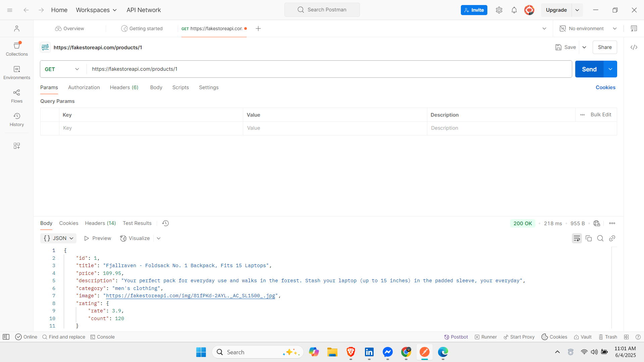Open the notifications bell icon
This screenshot has height=362, width=644.
pos(514,10)
